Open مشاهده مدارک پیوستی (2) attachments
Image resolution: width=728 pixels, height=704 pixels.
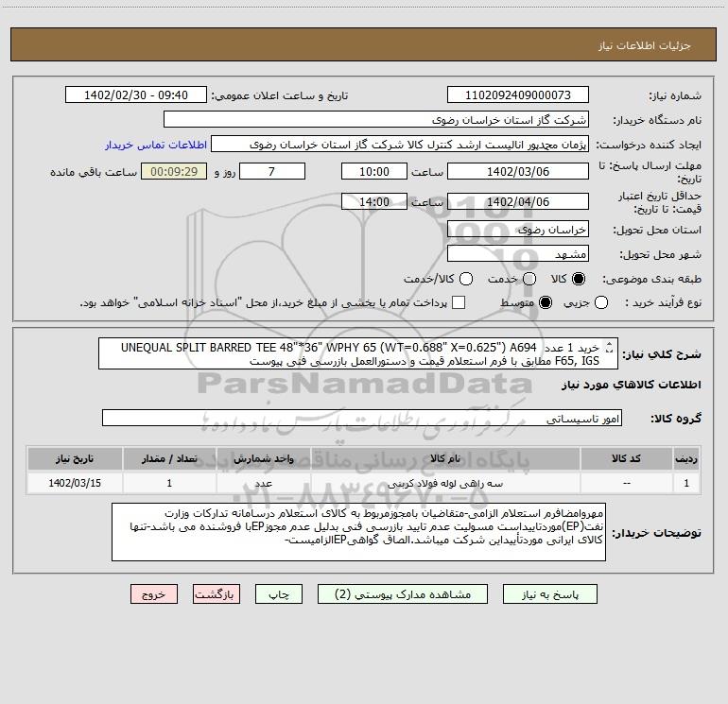[x=403, y=594]
